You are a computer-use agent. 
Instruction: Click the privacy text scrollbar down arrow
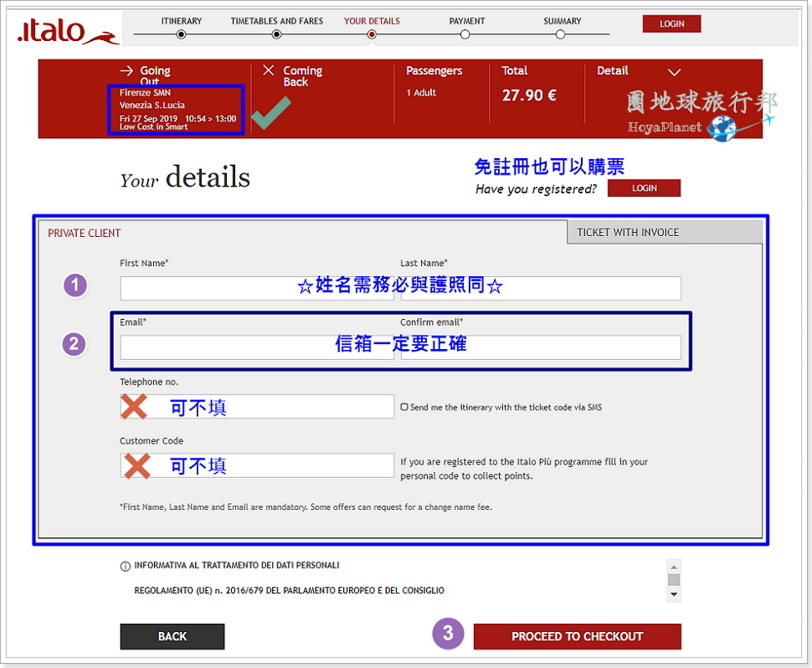click(x=674, y=594)
